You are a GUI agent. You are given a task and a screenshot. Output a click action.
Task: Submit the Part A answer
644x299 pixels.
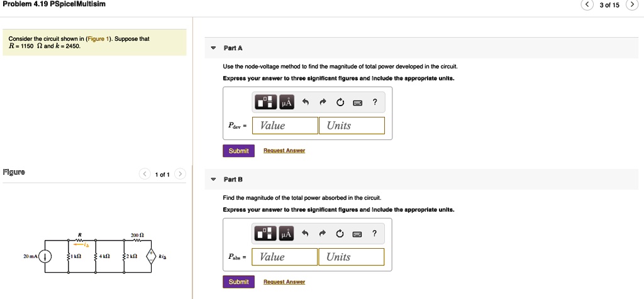pyautogui.click(x=238, y=151)
